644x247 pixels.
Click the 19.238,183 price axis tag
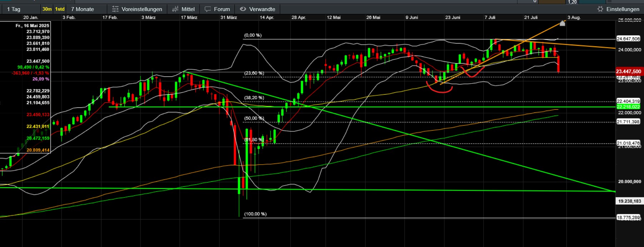[x=630, y=201]
